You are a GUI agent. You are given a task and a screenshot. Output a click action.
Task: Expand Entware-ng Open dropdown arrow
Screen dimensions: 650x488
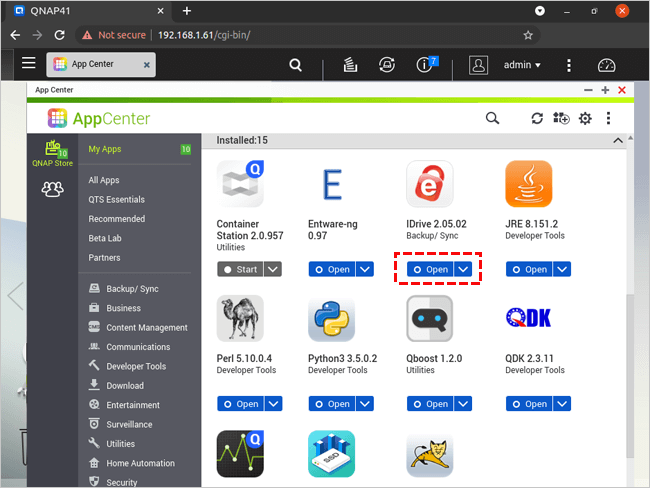tap(365, 269)
